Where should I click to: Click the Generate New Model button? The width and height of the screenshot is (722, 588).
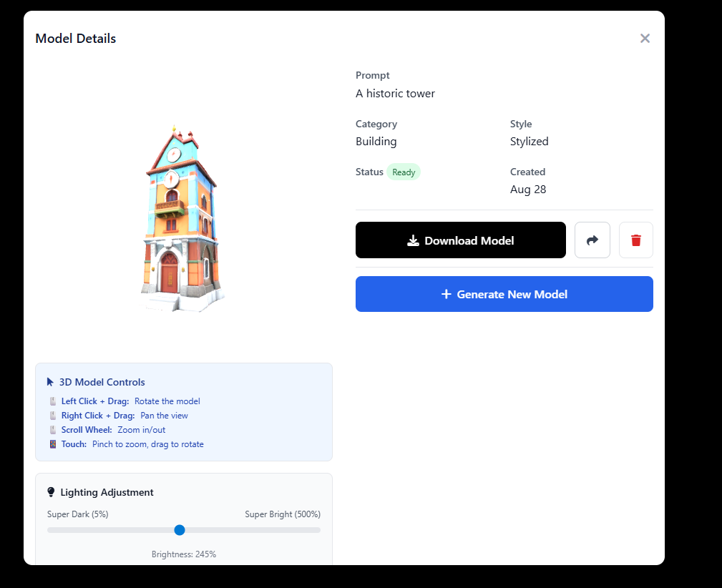click(504, 294)
